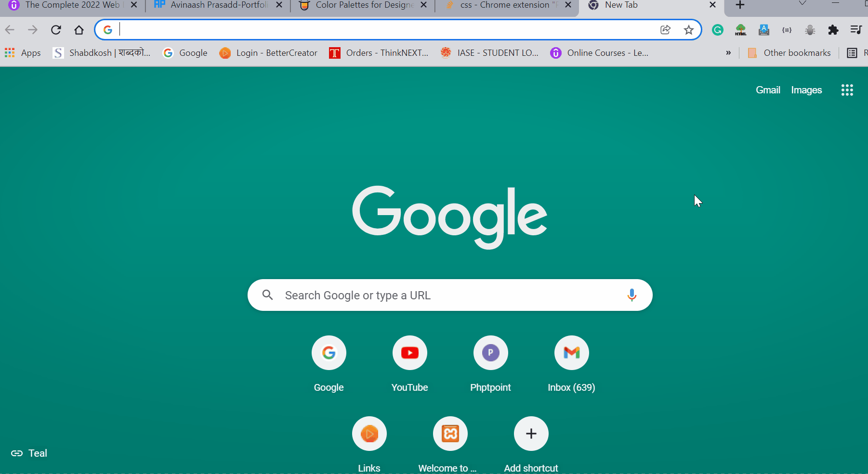Open the Google apps grid launcher
The height and width of the screenshot is (474, 868).
[x=847, y=90]
